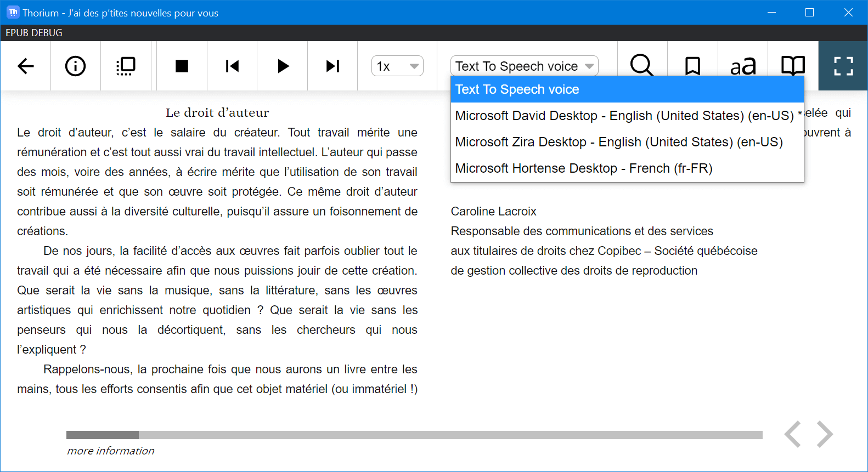
Task: Minimize the Thorium window
Action: click(x=771, y=12)
